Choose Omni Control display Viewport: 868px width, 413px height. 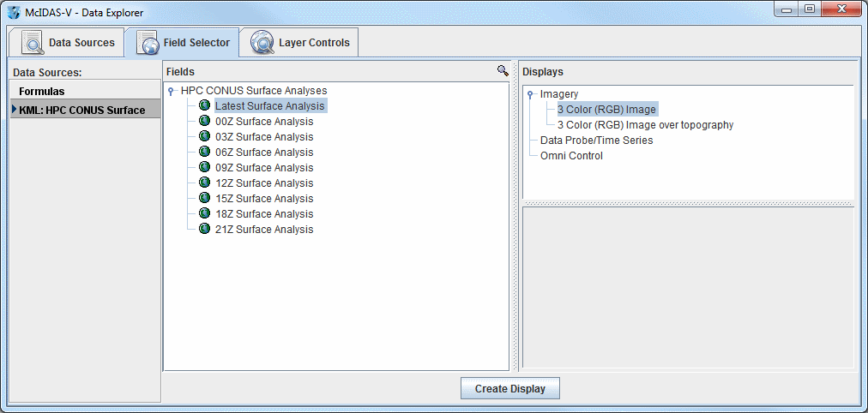point(571,156)
